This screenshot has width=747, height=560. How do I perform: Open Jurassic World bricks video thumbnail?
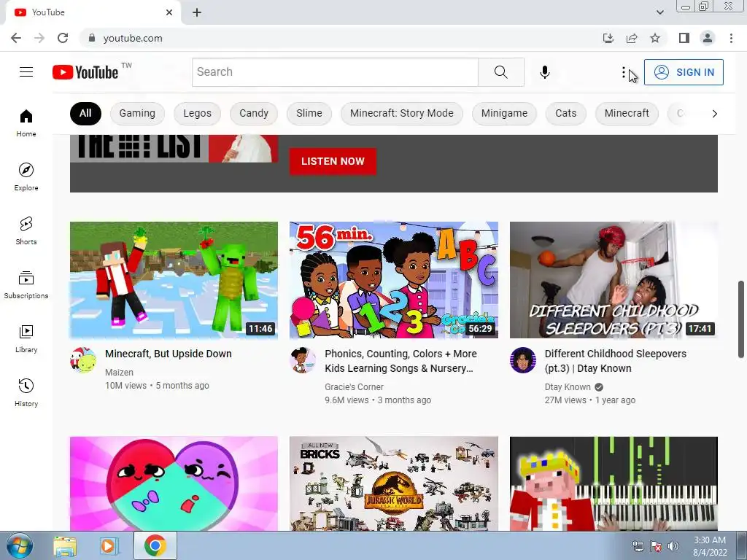click(393, 483)
